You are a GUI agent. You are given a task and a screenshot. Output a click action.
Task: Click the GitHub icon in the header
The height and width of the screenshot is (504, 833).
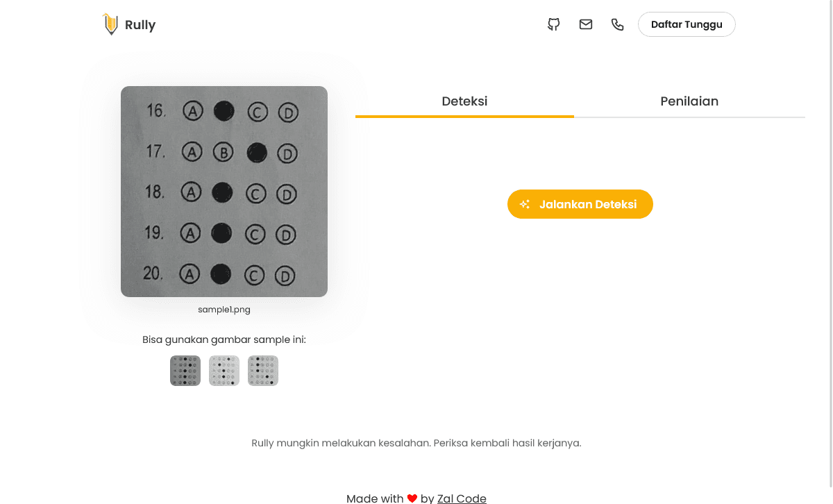pyautogui.click(x=553, y=24)
